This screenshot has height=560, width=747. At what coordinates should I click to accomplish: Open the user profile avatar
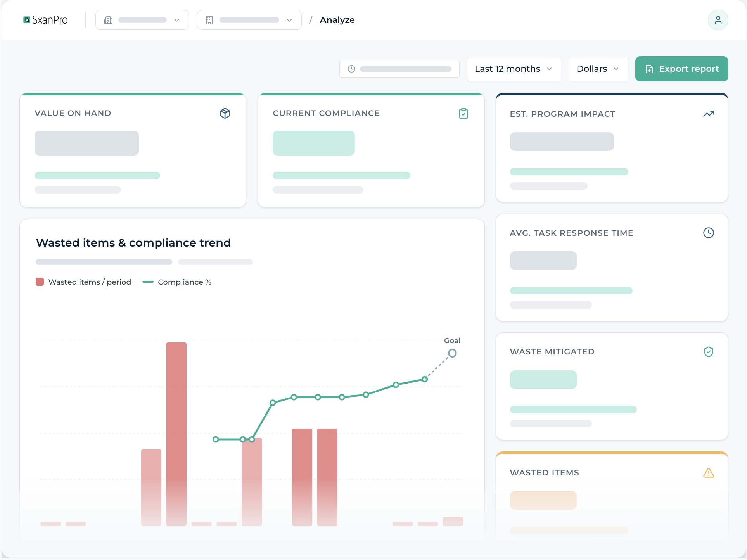718,20
